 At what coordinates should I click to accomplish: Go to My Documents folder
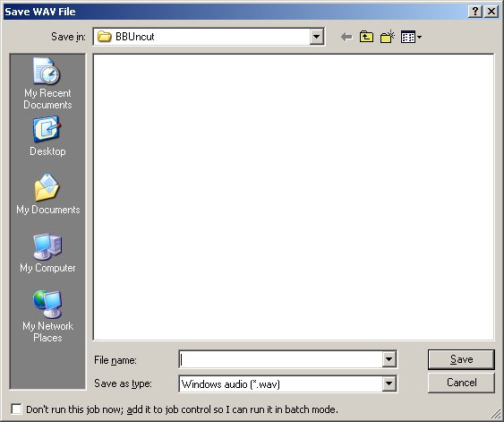coord(47,194)
